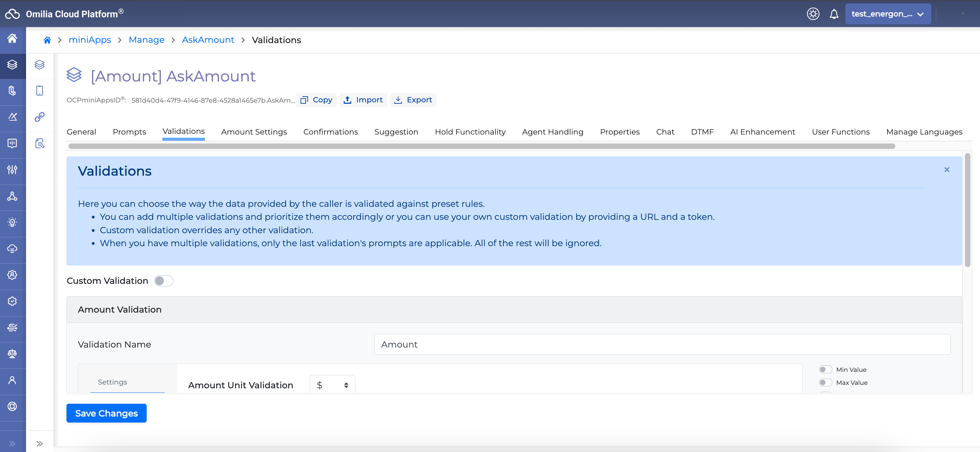Click the home icon in breadcrumb
Screen dimensions: 980x452
(47, 40)
